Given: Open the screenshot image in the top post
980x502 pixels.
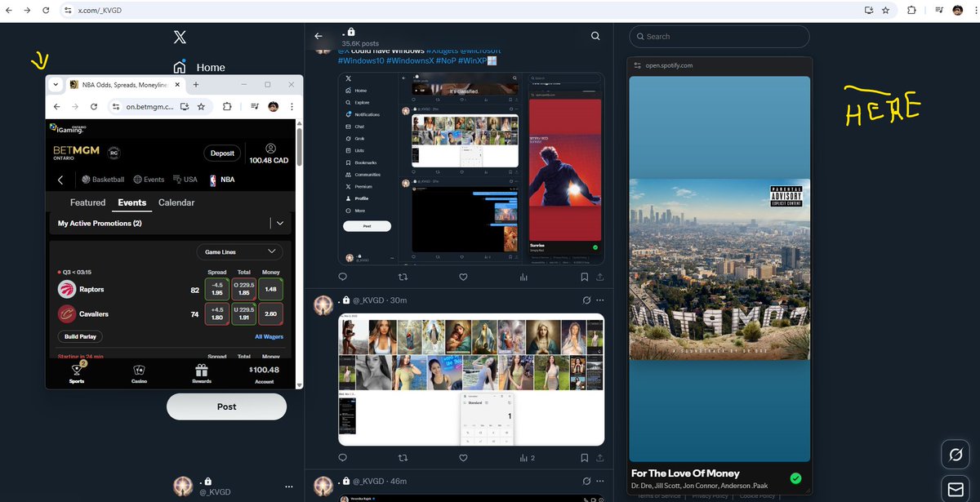Looking at the screenshot, I should click(471, 169).
